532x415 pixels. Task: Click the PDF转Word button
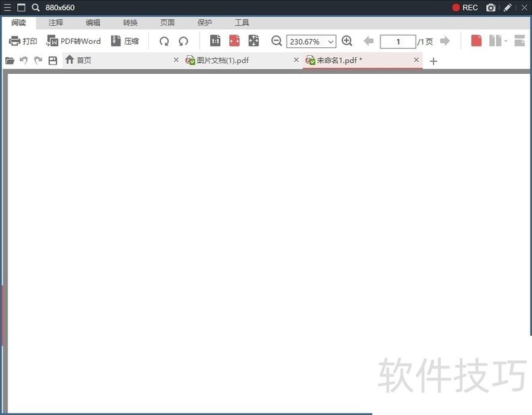pos(74,41)
